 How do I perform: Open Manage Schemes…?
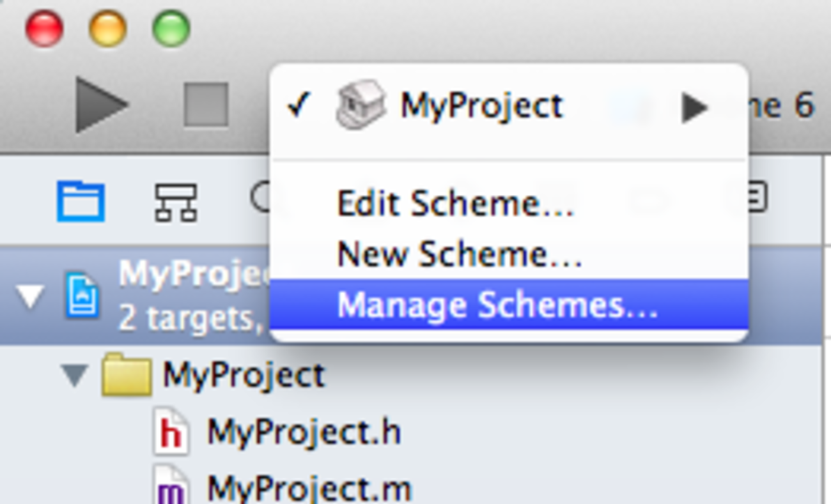496,305
